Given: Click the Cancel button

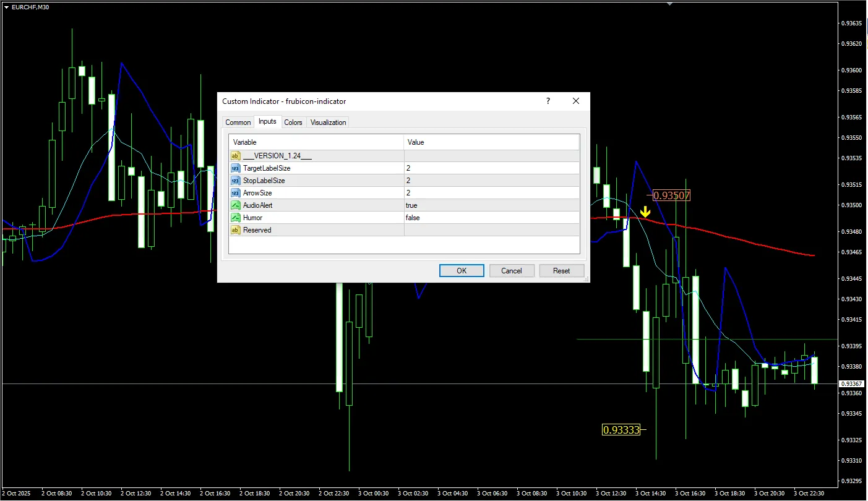Looking at the screenshot, I should coord(512,271).
